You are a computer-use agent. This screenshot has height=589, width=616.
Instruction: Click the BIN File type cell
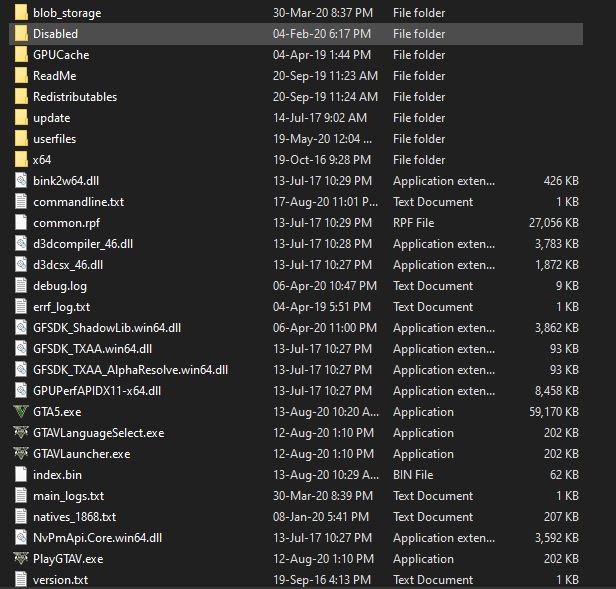413,475
